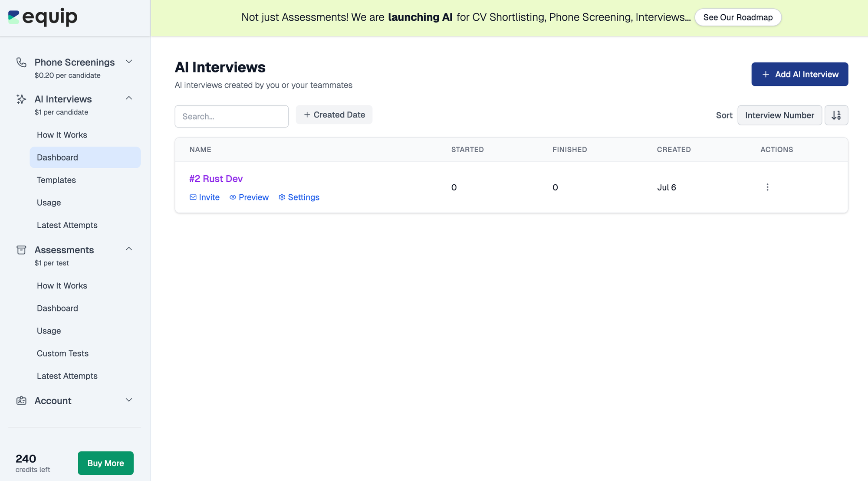Viewport: 868px width, 481px height.
Task: Expand the Account section chevron
Action: click(x=129, y=400)
